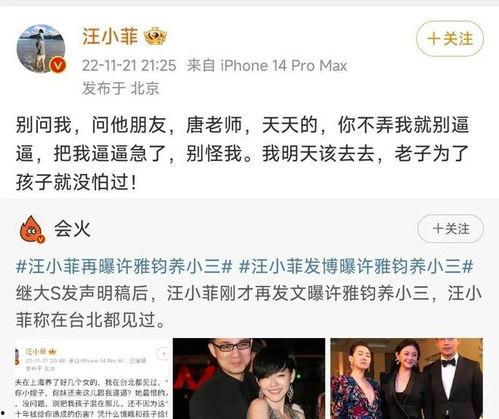The width and height of the screenshot is (499, 419).
Task: Follow 会火 using the gray +关注 button
Action: click(450, 229)
